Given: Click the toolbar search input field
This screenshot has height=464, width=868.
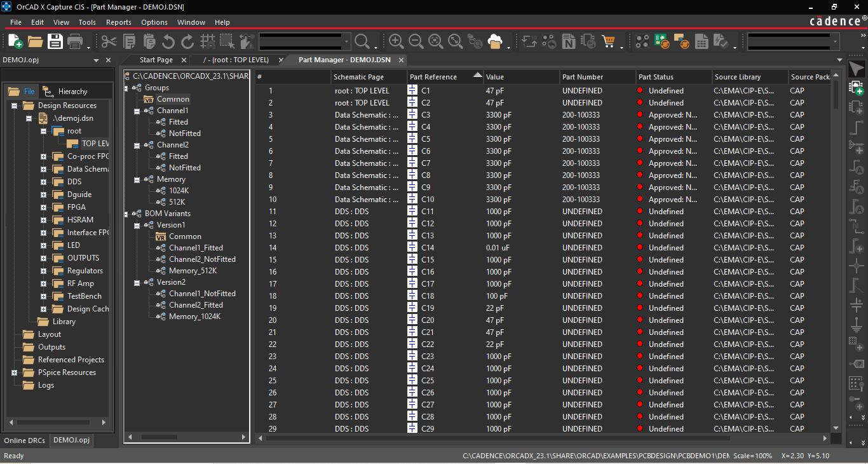Looking at the screenshot, I should tap(304, 42).
